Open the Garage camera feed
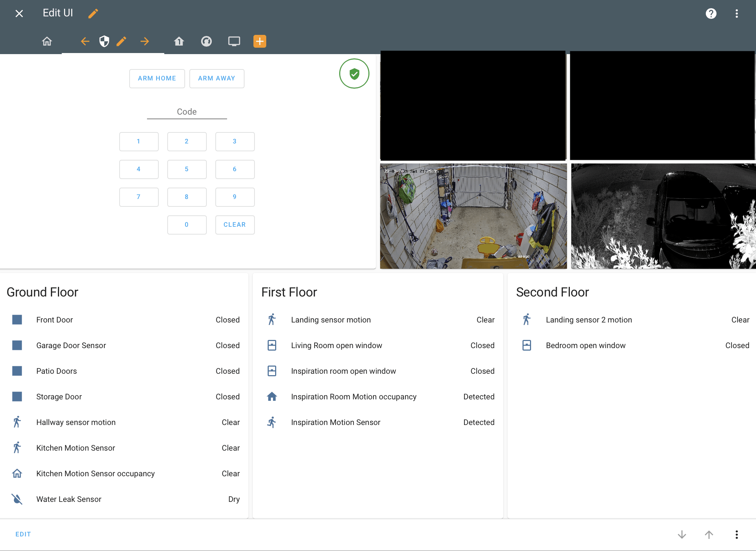Image resolution: width=756 pixels, height=551 pixels. pos(473,216)
